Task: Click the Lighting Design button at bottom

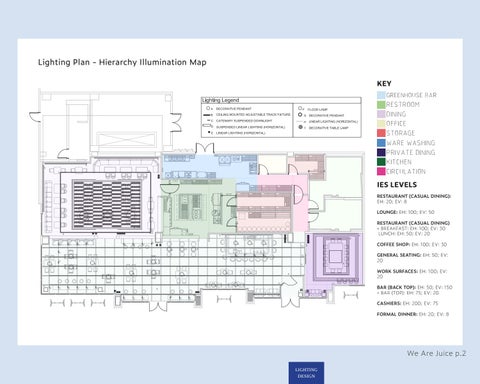Action: pyautogui.click(x=306, y=373)
